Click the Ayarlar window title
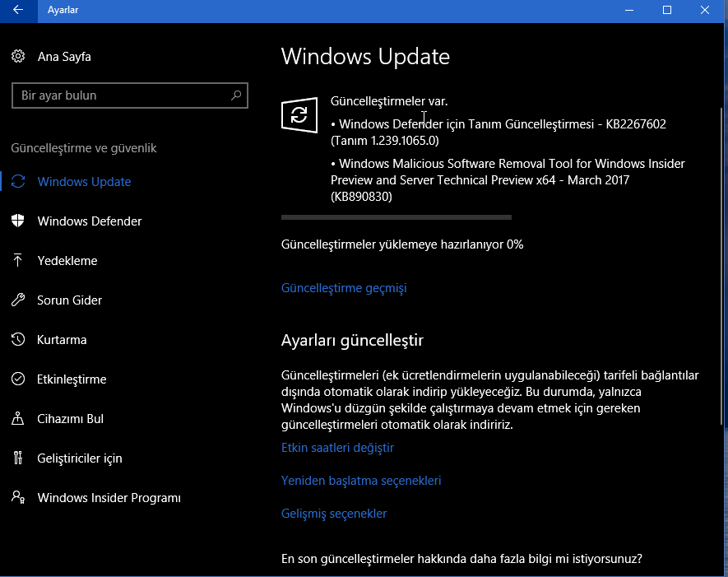 point(63,10)
